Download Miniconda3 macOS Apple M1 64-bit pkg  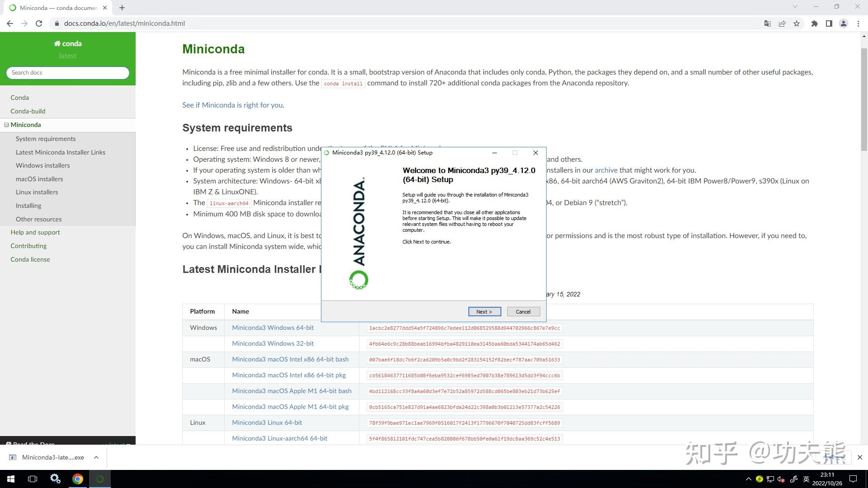[x=290, y=407]
